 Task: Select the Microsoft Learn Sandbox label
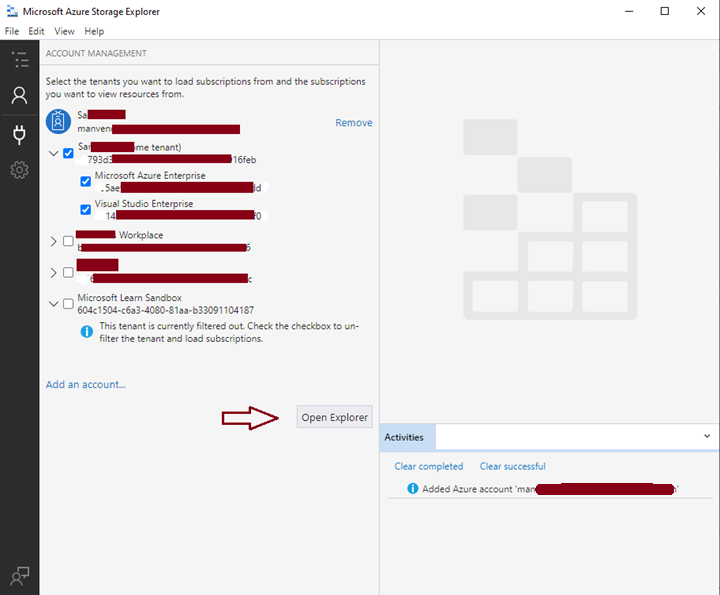click(129, 298)
